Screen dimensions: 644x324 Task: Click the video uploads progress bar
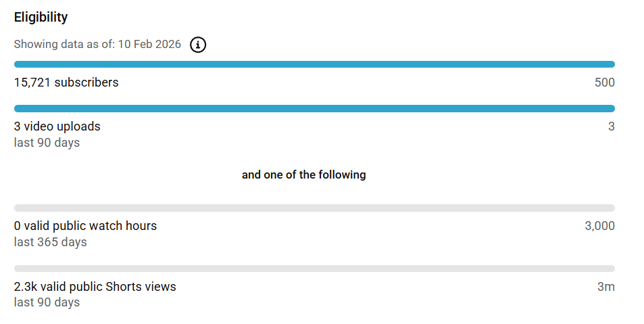pyautogui.click(x=314, y=108)
